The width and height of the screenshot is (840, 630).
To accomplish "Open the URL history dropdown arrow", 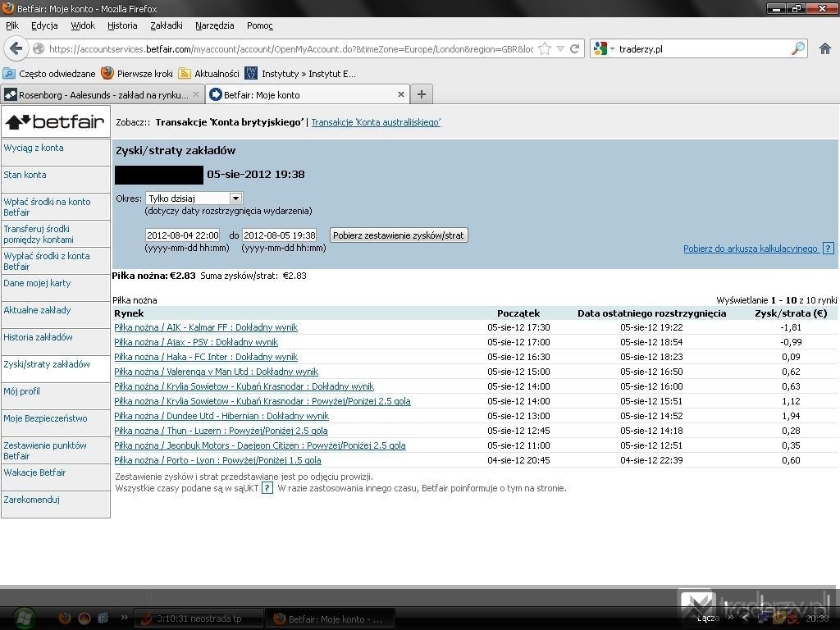I will (560, 48).
